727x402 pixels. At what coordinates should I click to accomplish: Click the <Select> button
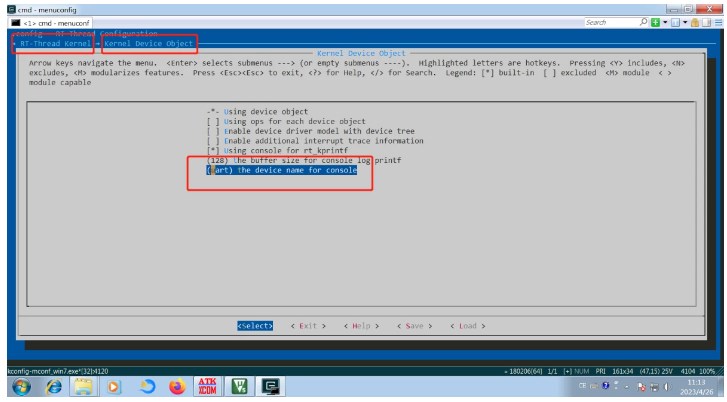255,326
